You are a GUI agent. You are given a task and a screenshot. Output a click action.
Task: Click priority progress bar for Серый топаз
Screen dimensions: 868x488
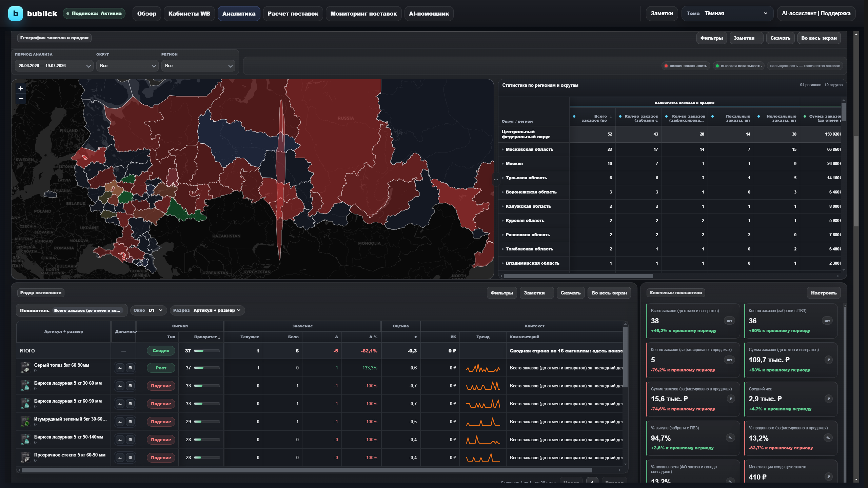[207, 368]
